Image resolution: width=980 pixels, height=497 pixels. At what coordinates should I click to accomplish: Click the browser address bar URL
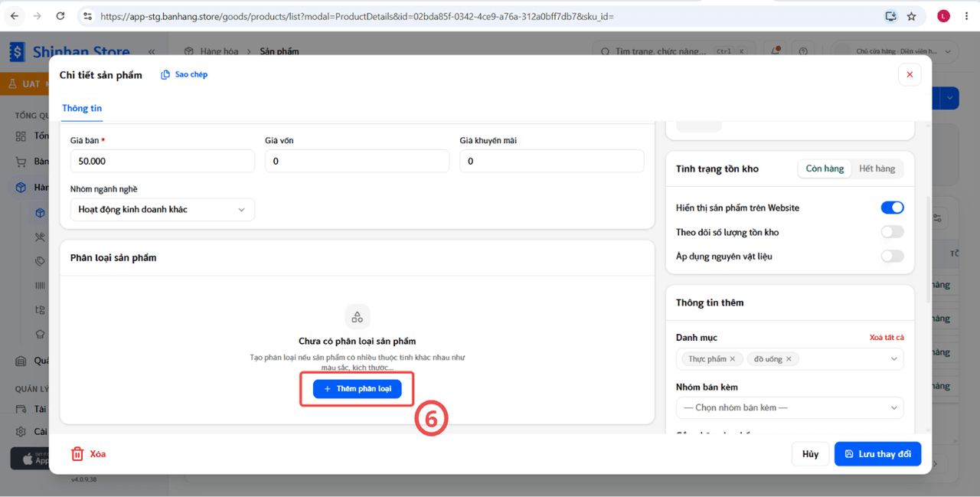click(x=357, y=16)
